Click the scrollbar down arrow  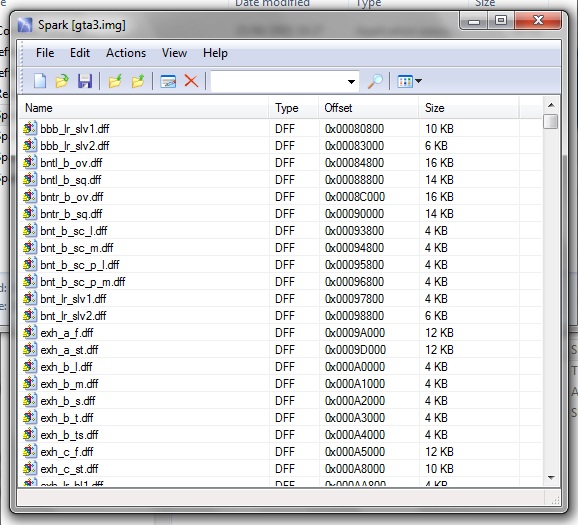[551, 478]
